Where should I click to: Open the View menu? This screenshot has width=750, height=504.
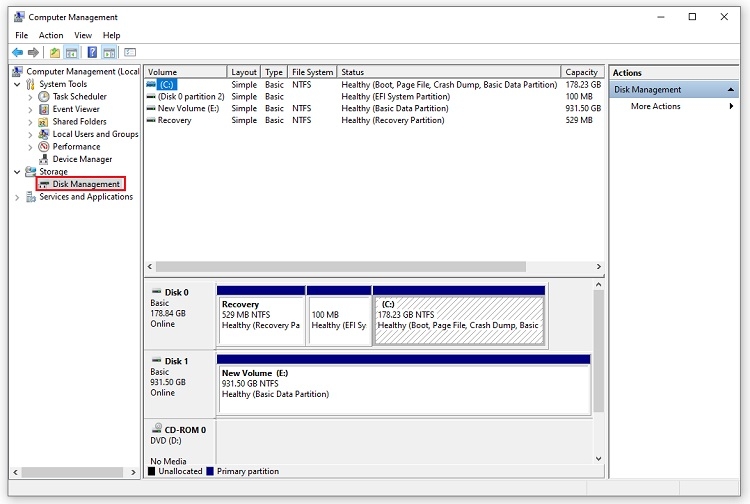(x=83, y=35)
